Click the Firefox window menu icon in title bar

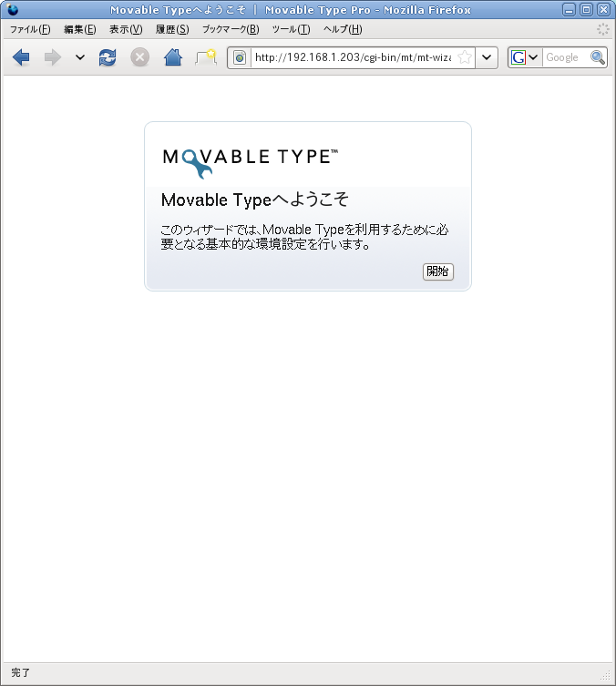12,9
